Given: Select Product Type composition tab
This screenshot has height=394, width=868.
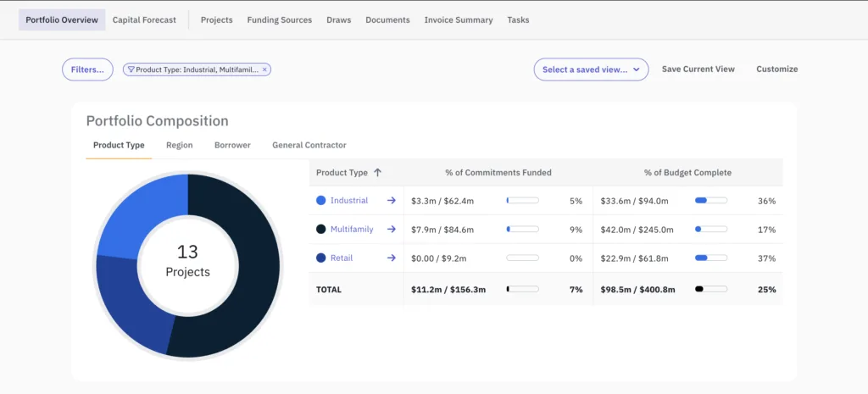Looking at the screenshot, I should [x=119, y=145].
